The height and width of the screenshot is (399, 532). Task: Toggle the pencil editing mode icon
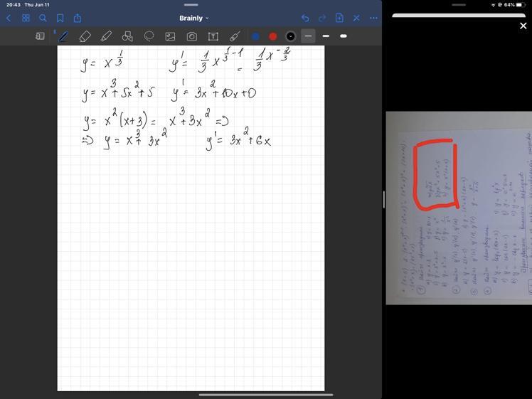pyautogui.click(x=356, y=18)
